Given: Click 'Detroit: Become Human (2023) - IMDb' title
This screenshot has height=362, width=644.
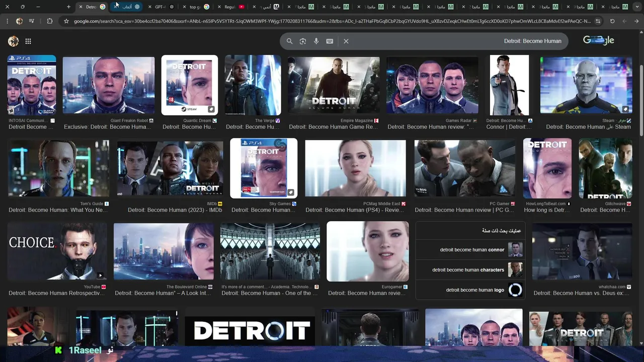Looking at the screenshot, I should 175,210.
